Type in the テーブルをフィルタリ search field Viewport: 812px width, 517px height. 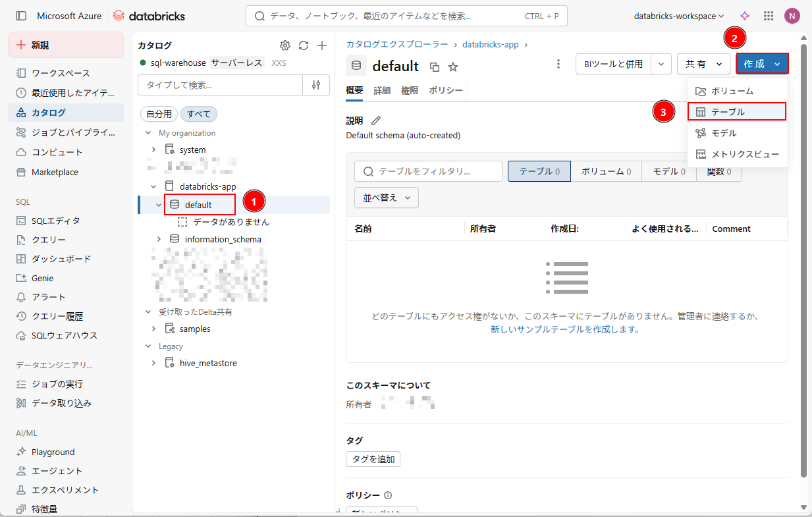[435, 171]
